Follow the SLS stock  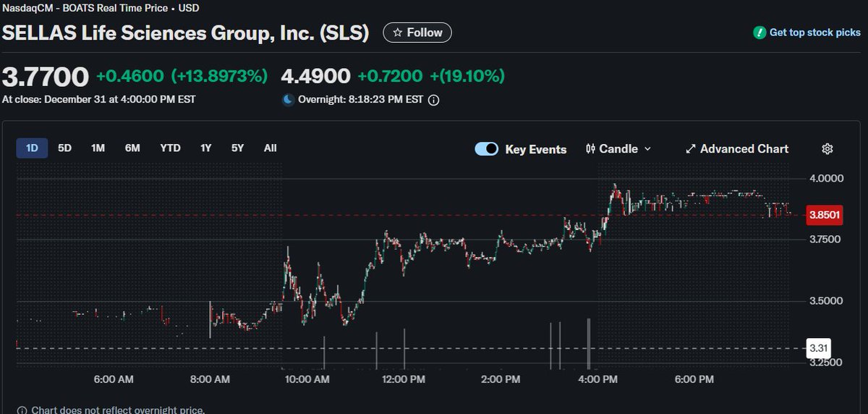tap(417, 33)
